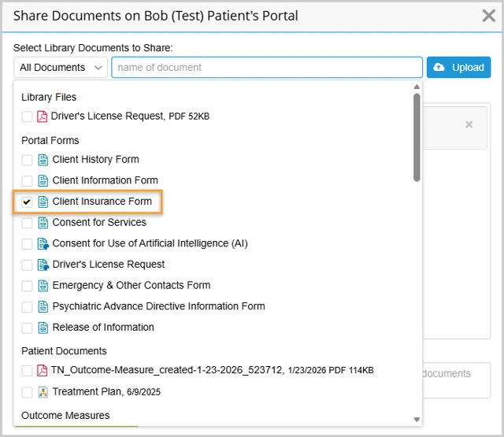Select the Client History Form label

point(96,159)
